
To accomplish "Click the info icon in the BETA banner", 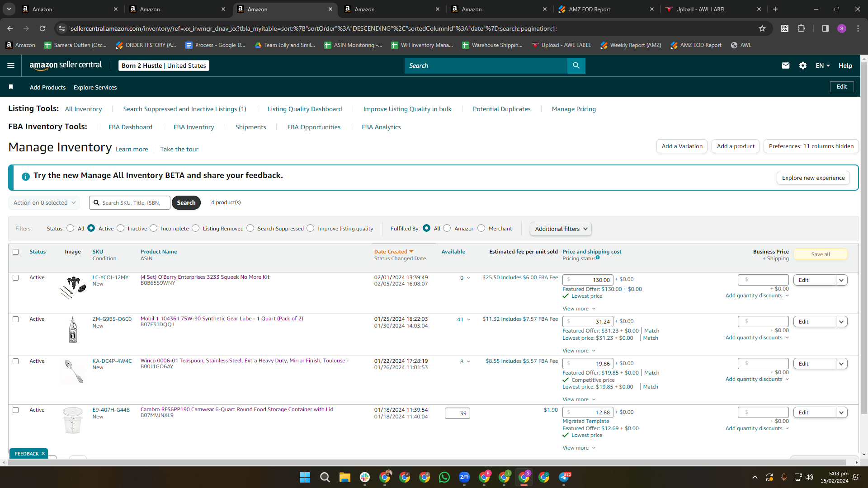I will [x=26, y=176].
